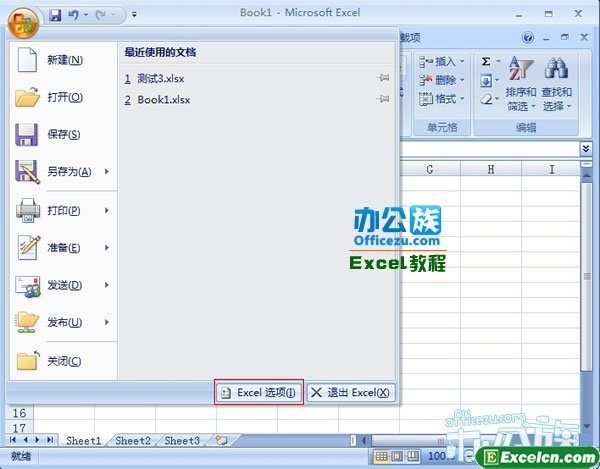This screenshot has height=469, width=600.
Task: Expand the 发布(U) submenu arrow
Action: click(107, 322)
